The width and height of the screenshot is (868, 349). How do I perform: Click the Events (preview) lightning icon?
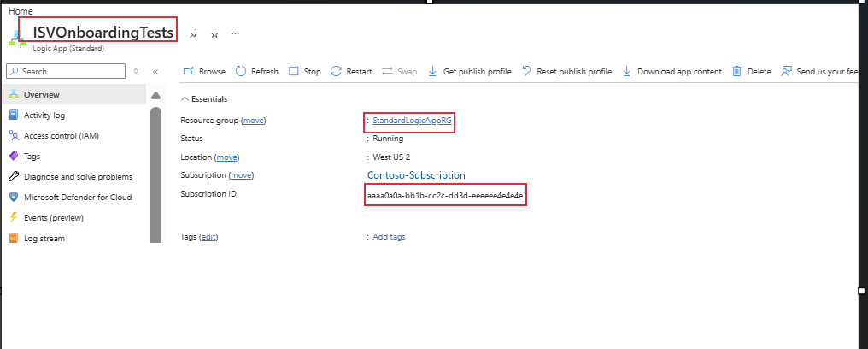point(14,218)
